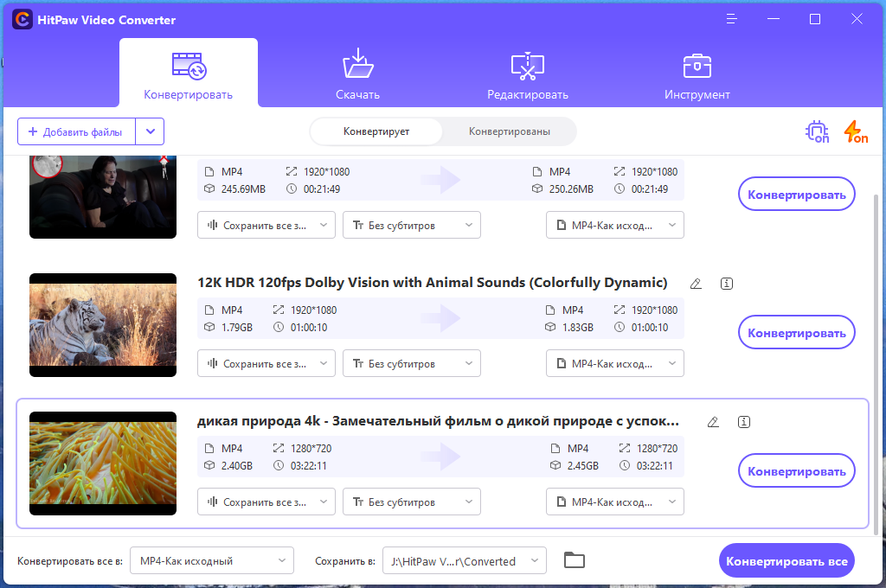Select the white tiger video thumbnail

coord(103,325)
